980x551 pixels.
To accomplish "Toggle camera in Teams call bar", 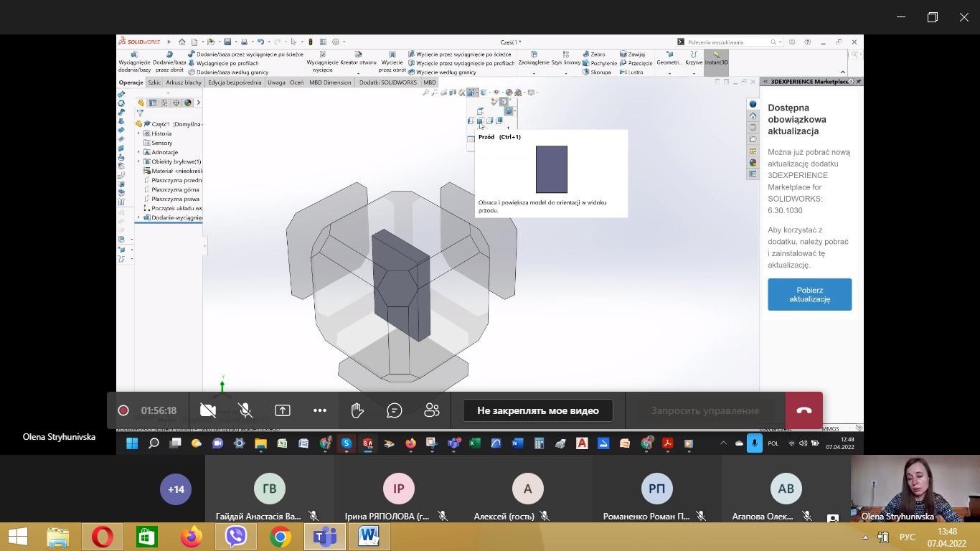I will point(208,410).
